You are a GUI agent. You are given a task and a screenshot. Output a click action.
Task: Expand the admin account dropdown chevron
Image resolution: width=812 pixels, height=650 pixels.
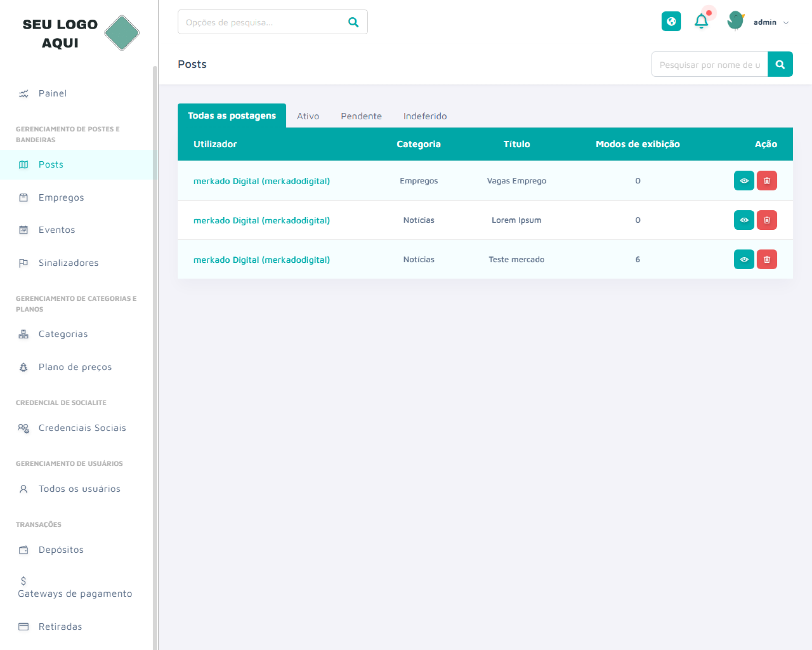pyautogui.click(x=786, y=23)
